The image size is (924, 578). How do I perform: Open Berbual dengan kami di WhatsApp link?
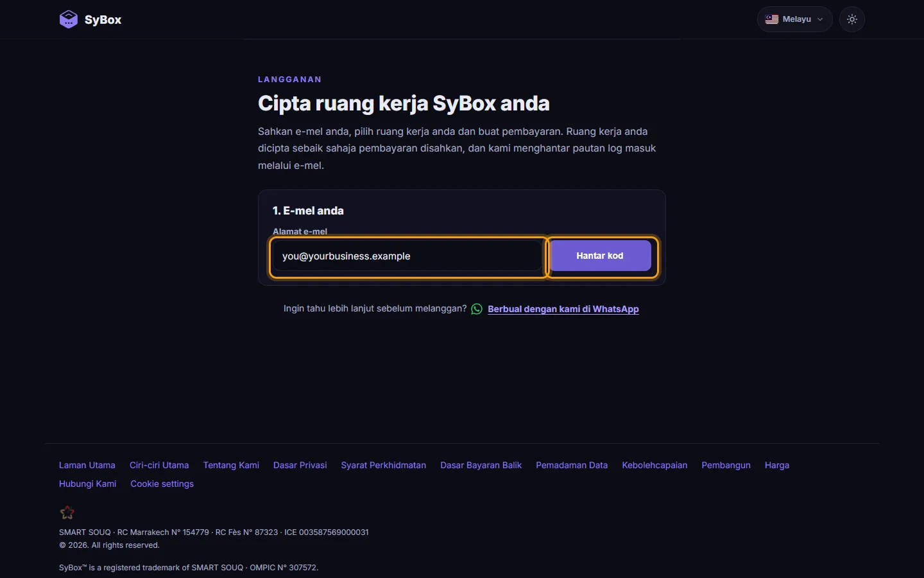[563, 309]
